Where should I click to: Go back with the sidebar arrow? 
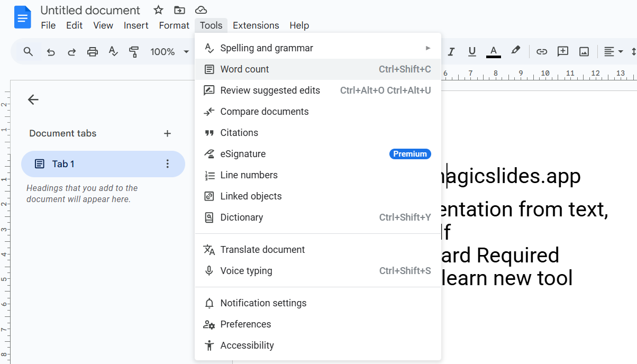click(33, 99)
